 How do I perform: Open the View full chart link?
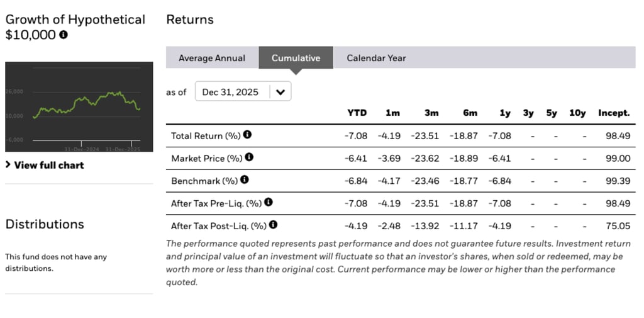[x=48, y=165]
